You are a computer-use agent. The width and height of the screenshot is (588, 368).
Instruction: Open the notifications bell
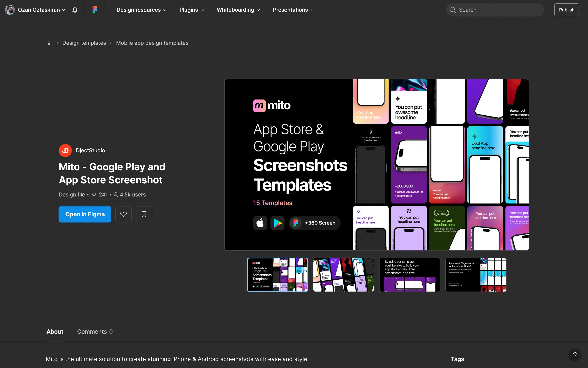pos(75,10)
